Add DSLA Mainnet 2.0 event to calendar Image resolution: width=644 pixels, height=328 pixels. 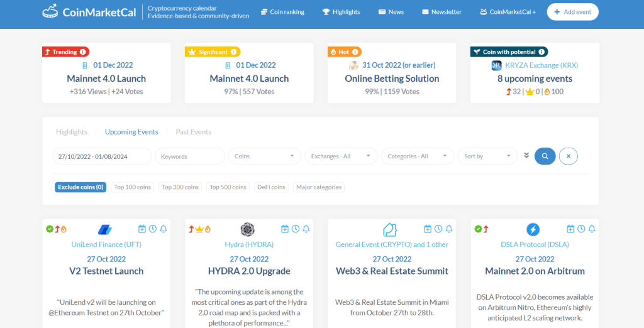coord(570,229)
